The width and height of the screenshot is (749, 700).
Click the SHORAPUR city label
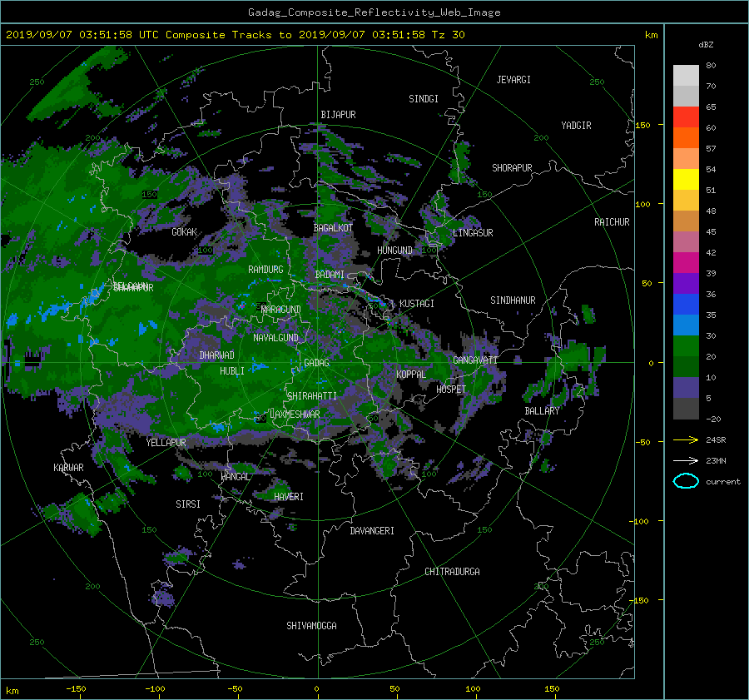coord(512,168)
